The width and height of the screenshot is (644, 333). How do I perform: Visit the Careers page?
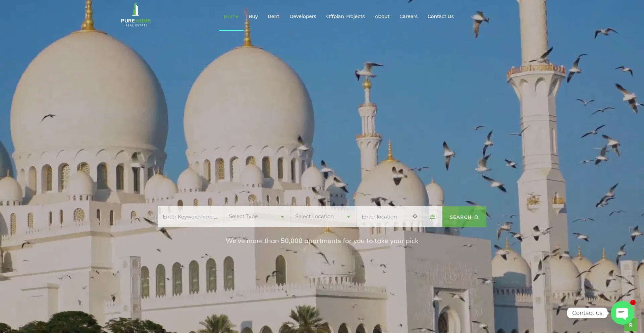pos(408,16)
